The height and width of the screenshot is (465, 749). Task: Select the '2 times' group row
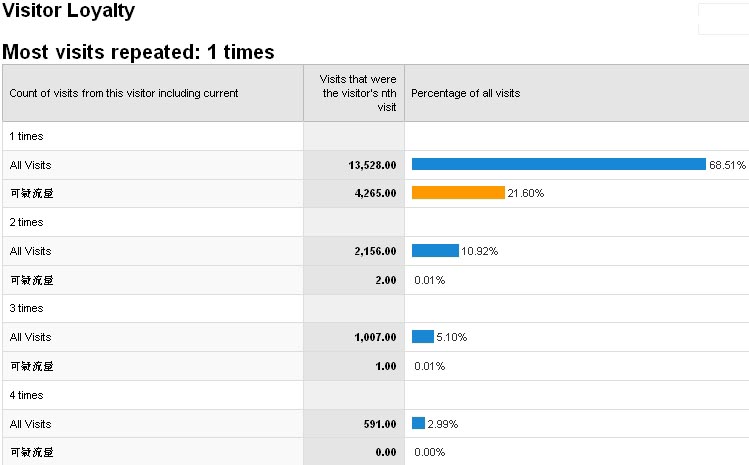27,222
